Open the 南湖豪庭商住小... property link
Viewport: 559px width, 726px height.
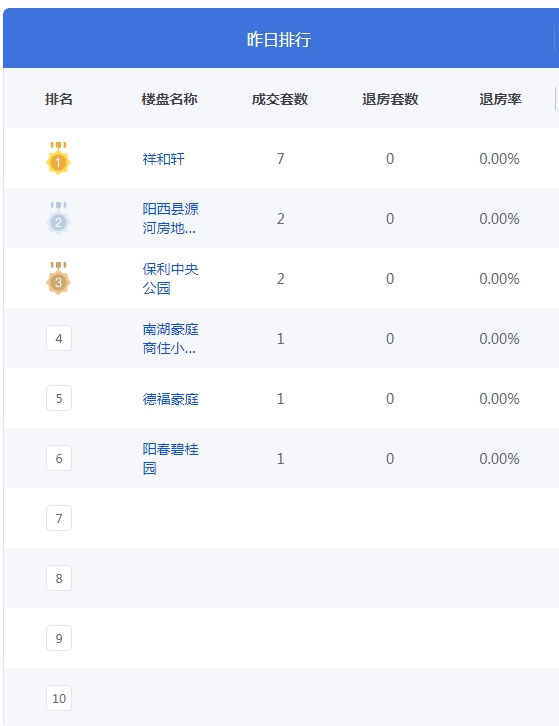[x=170, y=338]
